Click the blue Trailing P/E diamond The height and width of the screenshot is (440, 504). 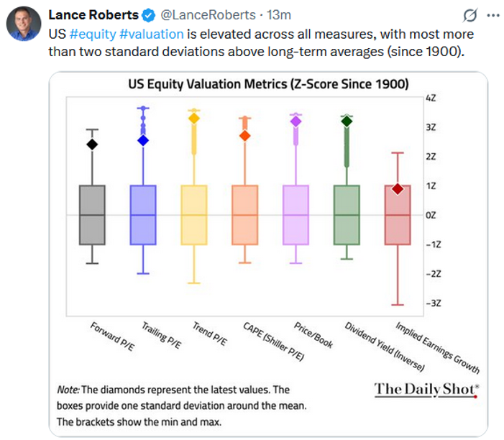point(143,140)
